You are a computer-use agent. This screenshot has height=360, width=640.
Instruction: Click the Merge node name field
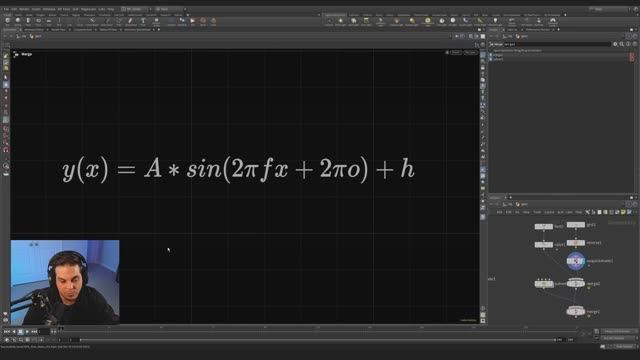557,44
